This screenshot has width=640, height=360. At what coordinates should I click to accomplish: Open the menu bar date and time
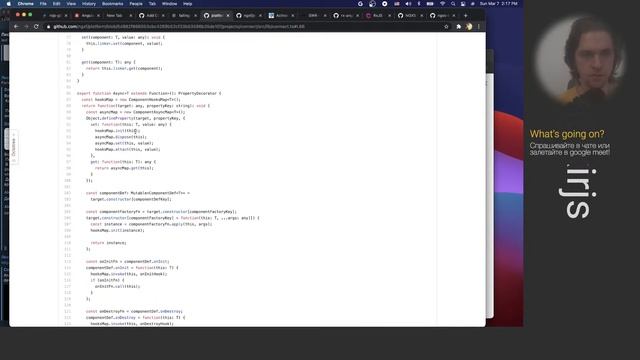(498, 4)
